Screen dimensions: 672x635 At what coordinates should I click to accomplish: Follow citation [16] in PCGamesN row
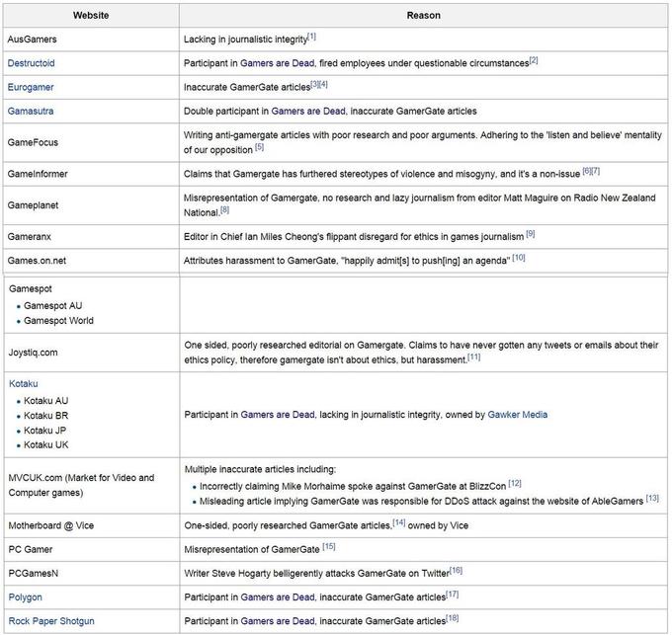[456, 571]
